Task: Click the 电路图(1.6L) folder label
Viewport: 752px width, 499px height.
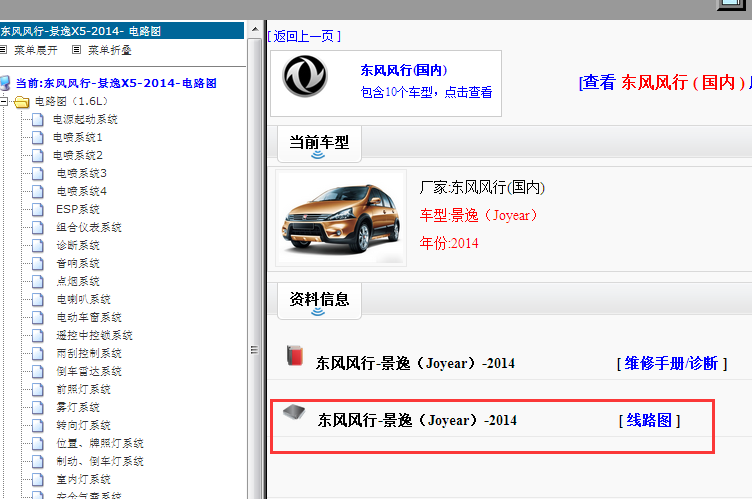Action: tap(71, 101)
